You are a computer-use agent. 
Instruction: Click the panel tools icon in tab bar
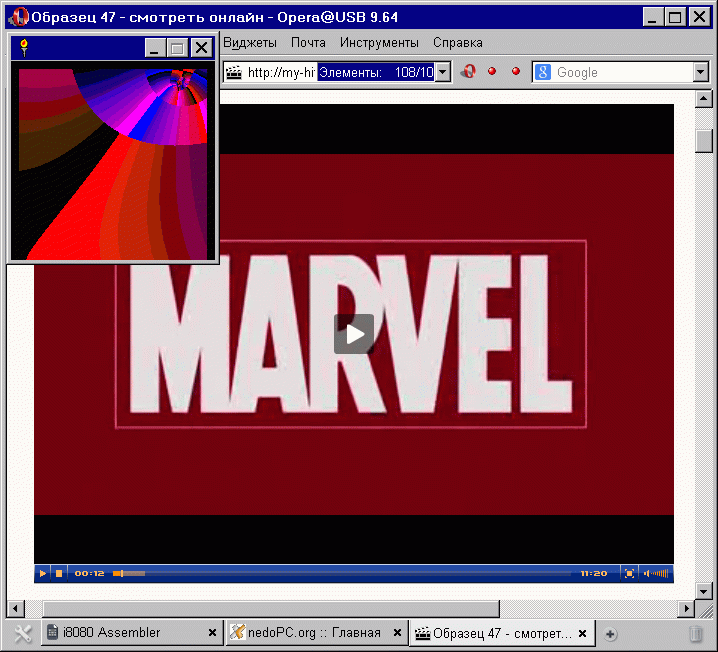click(22, 634)
